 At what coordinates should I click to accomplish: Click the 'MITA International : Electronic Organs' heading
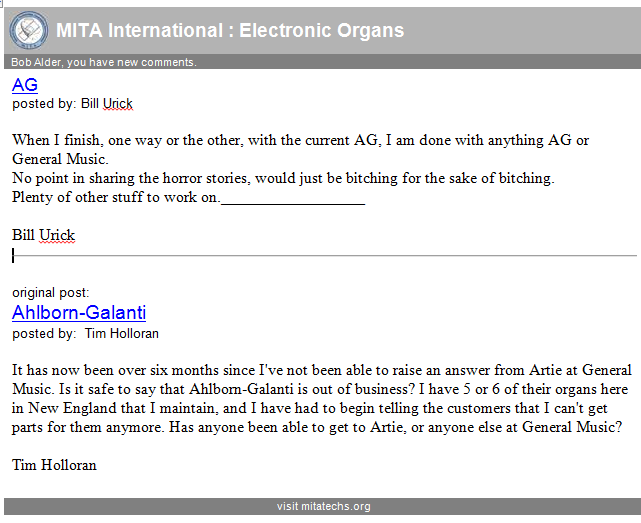(230, 30)
